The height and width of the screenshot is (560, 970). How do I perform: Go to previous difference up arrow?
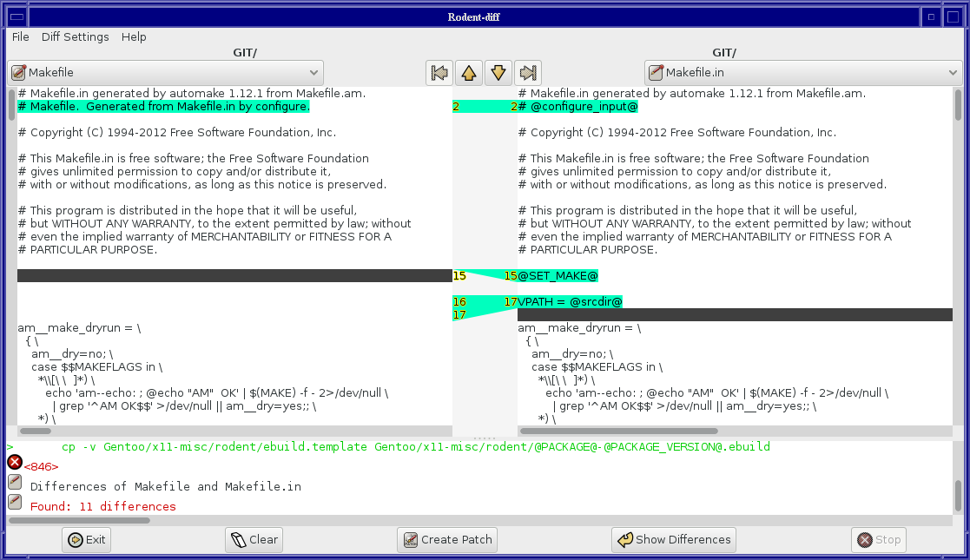click(469, 73)
